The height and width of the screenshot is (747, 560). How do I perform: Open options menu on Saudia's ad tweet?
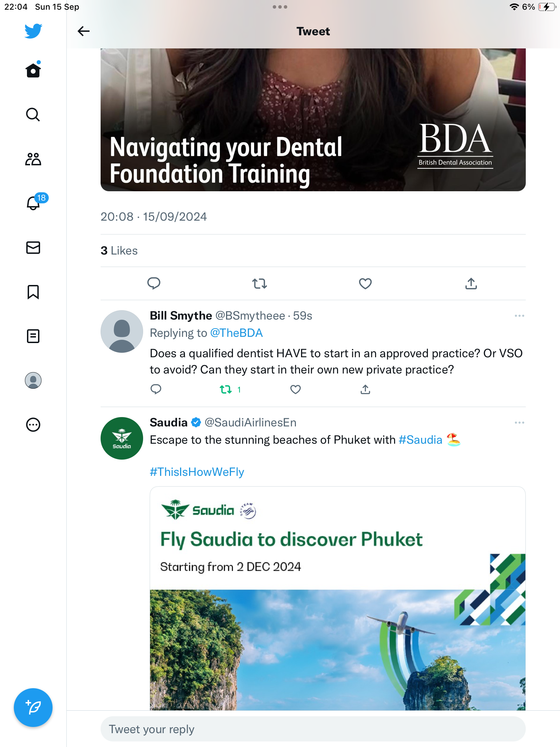pos(519,423)
